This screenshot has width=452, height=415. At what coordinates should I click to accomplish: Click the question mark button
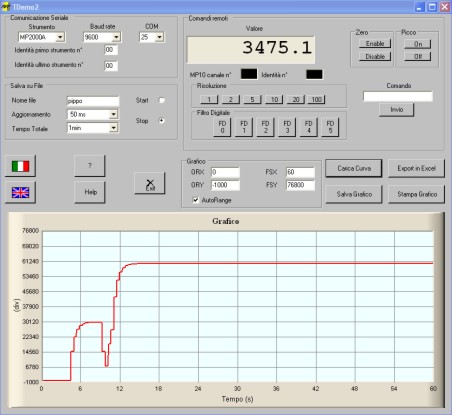click(x=90, y=166)
